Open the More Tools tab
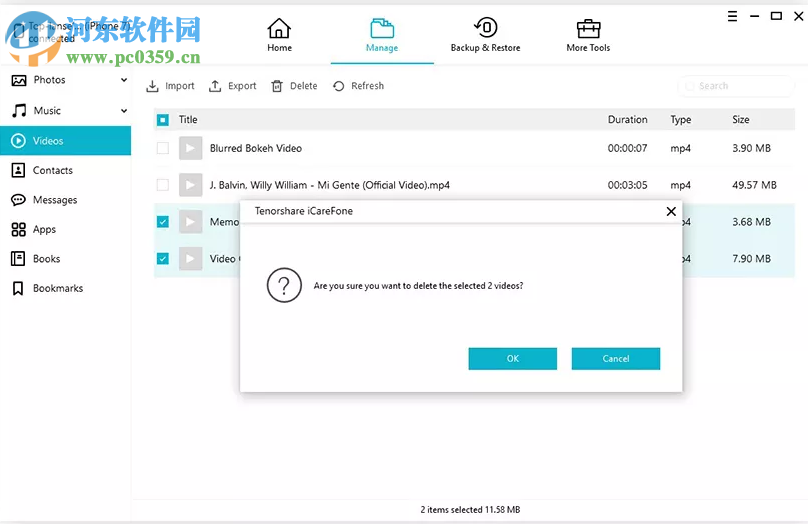Screen dimensions: 808x524 point(588,35)
